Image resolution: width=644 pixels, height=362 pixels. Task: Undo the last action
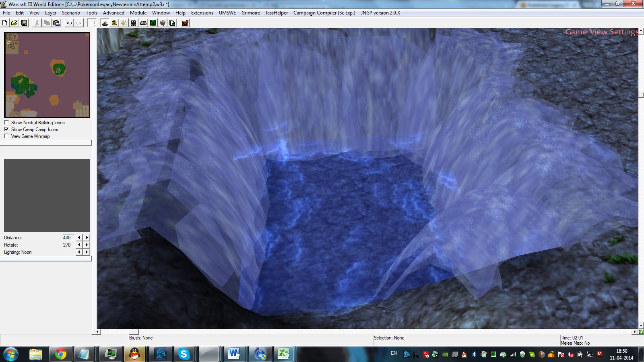(69, 23)
